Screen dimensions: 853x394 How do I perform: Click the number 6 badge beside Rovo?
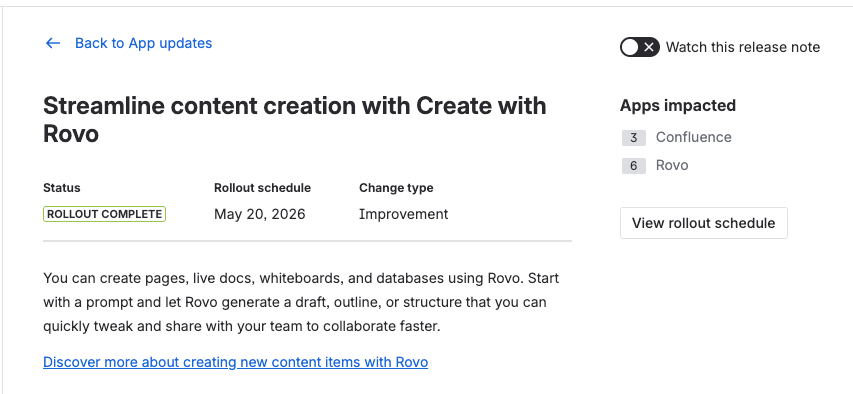click(634, 166)
